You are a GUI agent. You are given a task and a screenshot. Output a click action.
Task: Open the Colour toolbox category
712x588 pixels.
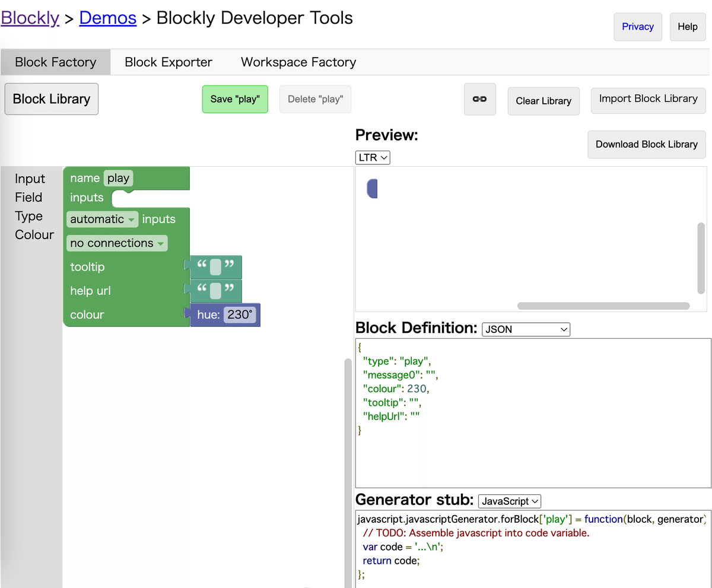click(x=34, y=234)
